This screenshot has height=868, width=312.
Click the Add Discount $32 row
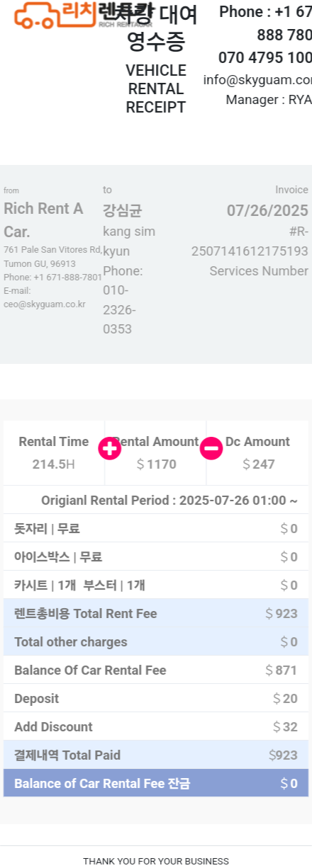pyautogui.click(x=156, y=726)
